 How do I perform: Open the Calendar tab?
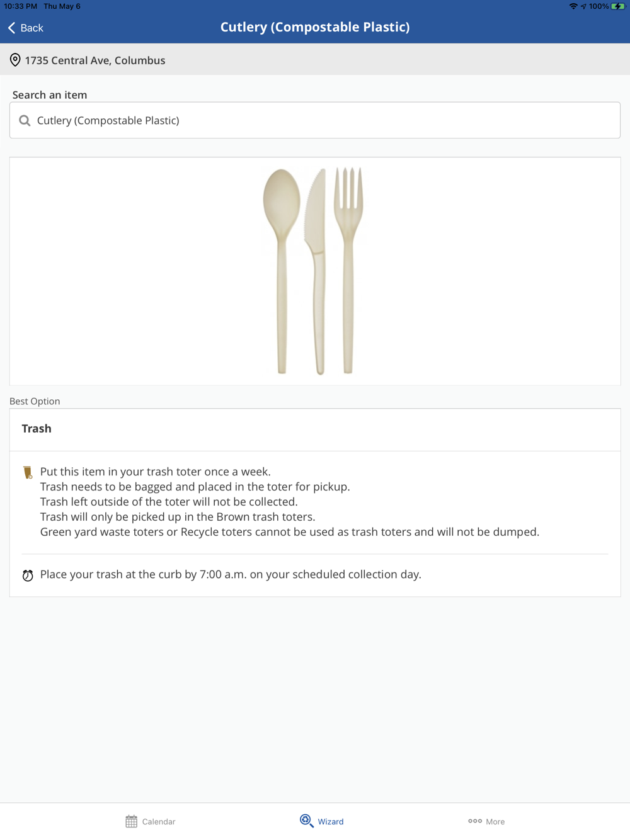point(151,821)
